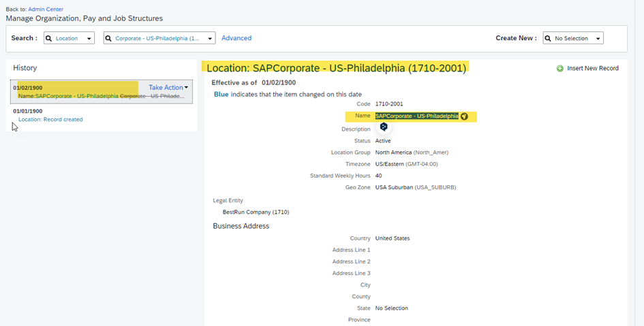Viewport: 644px width, 326px height.
Task: Click Country value United States
Action: tap(393, 238)
